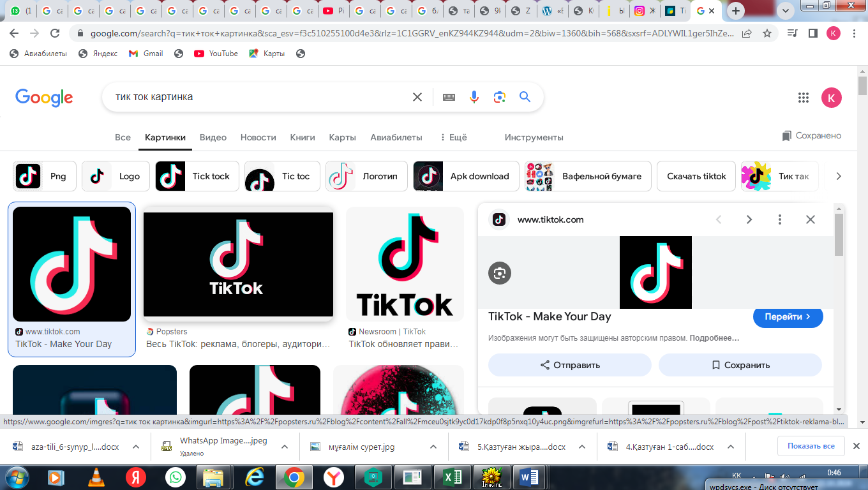Open Word from the taskbar
Screen dimensions: 868x490
click(530, 477)
